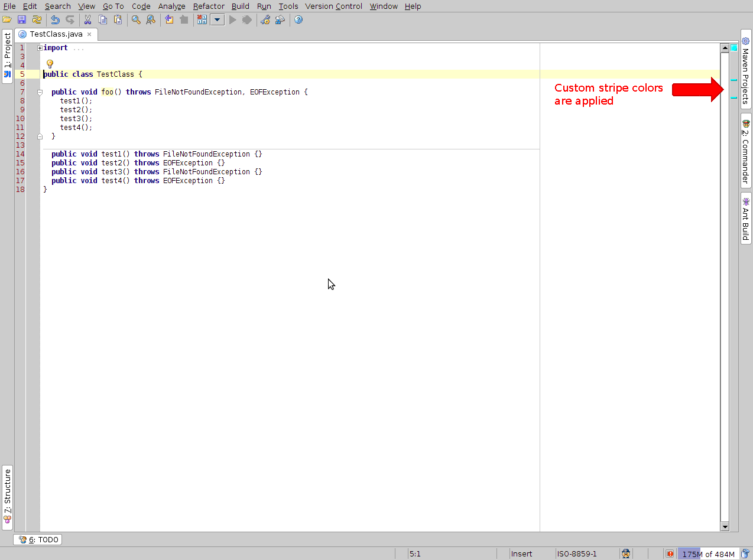
Task: Click the 175M of 484M memory indicator
Action: click(708, 554)
